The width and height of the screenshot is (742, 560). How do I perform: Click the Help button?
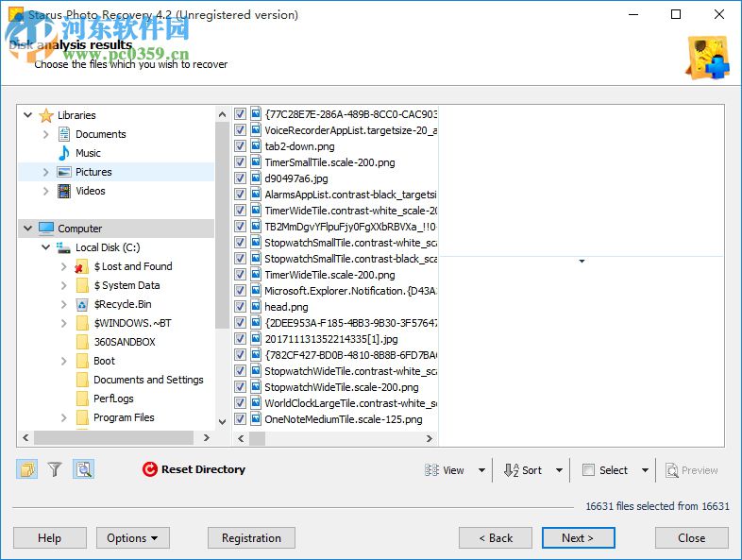pyautogui.click(x=50, y=537)
